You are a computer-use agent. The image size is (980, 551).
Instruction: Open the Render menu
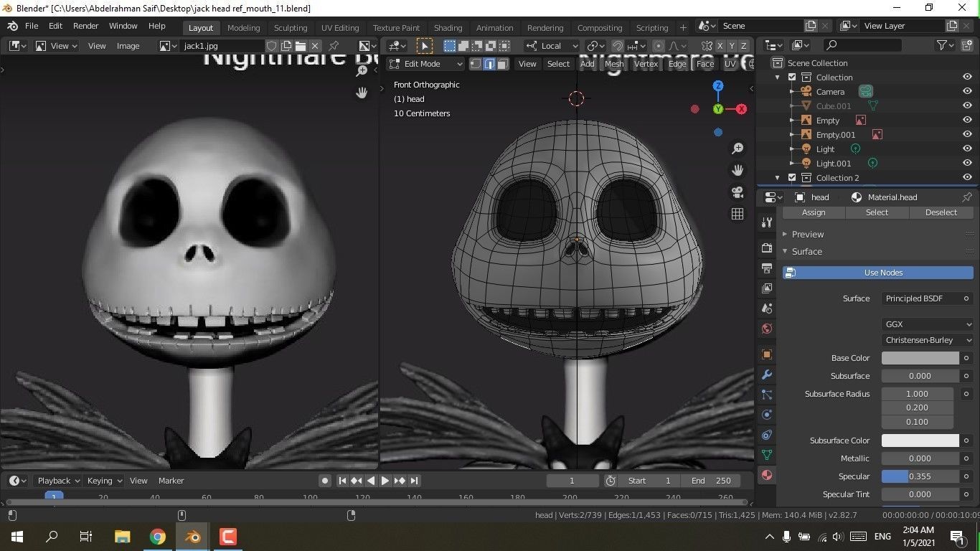85,26
